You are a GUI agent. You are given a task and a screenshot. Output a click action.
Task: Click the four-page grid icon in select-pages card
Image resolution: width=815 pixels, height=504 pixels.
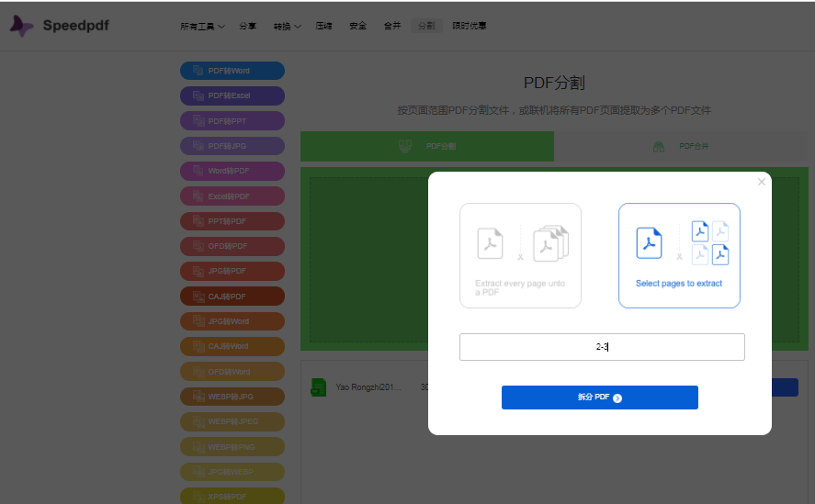coord(710,242)
